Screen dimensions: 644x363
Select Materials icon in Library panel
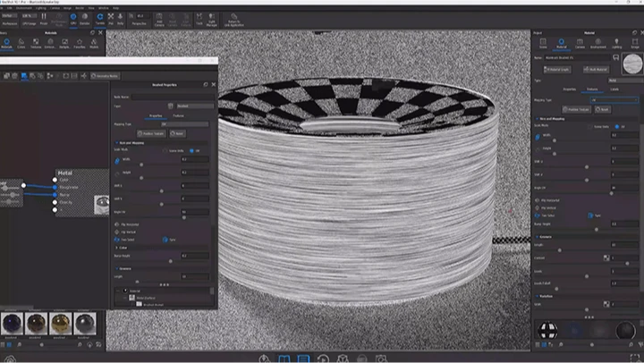[6, 44]
